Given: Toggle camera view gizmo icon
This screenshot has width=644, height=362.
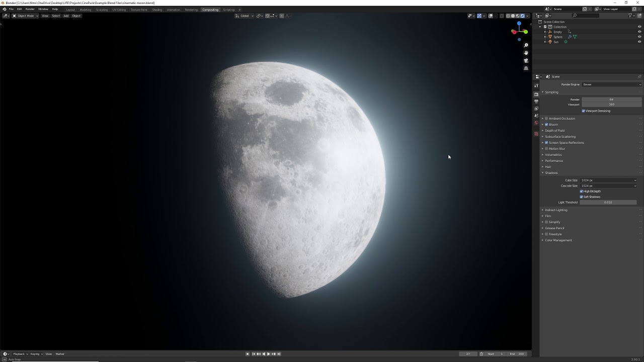Looking at the screenshot, I should click(526, 60).
